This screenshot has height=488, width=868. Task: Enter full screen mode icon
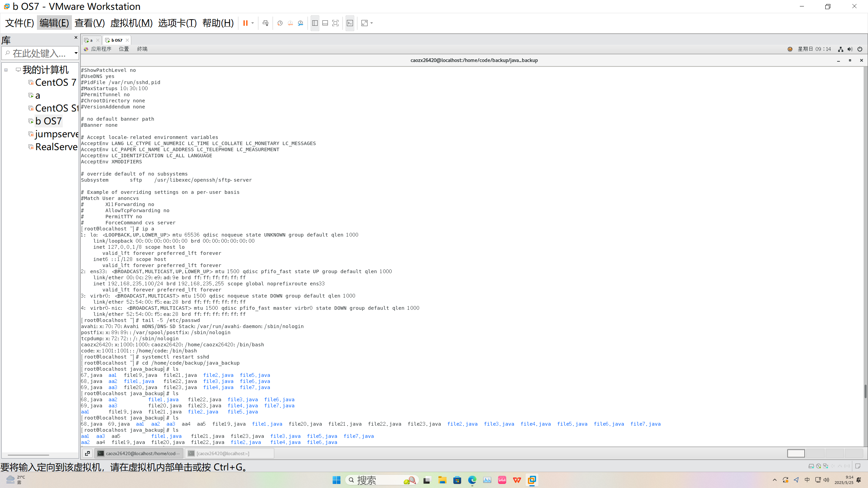(335, 23)
